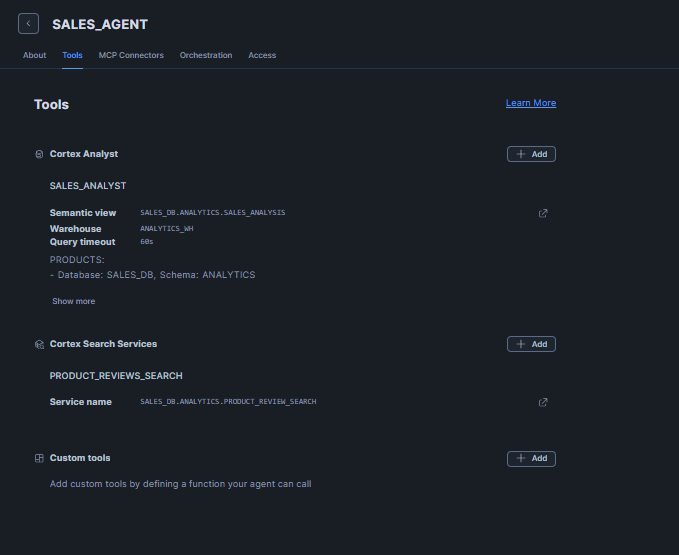Viewport: 679px width, 555px height.
Task: Add a new Cortex Search Service
Action: [x=531, y=344]
